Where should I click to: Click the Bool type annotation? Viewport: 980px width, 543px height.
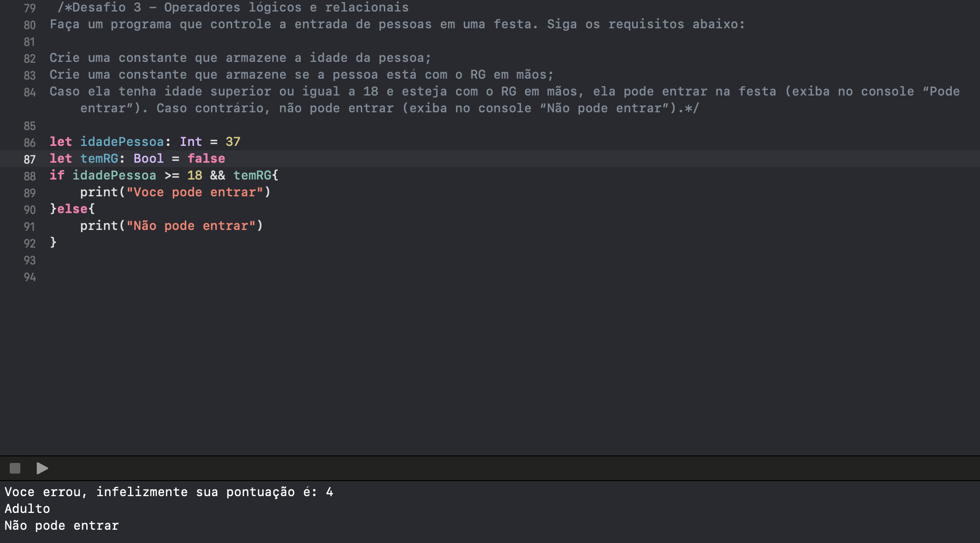pos(149,158)
